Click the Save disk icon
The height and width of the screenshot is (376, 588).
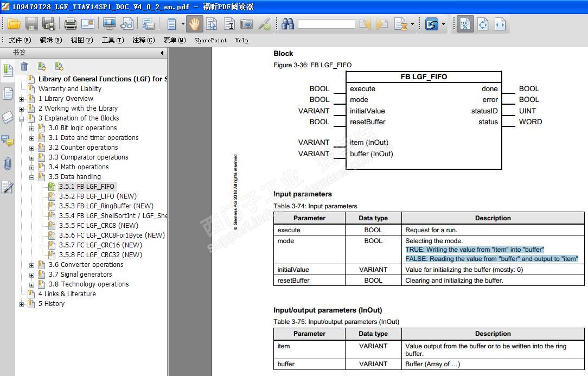point(31,24)
